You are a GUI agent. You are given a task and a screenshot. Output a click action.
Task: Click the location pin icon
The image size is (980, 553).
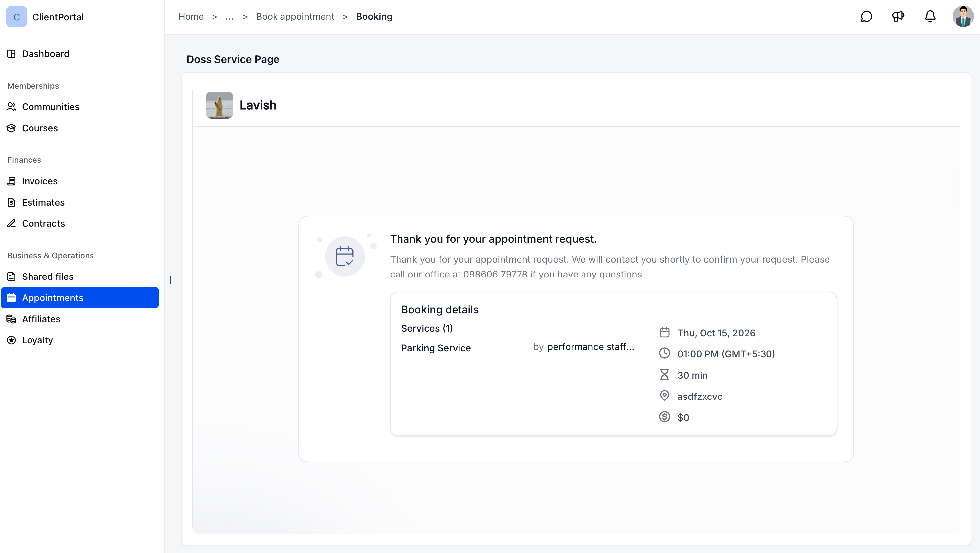tap(665, 396)
